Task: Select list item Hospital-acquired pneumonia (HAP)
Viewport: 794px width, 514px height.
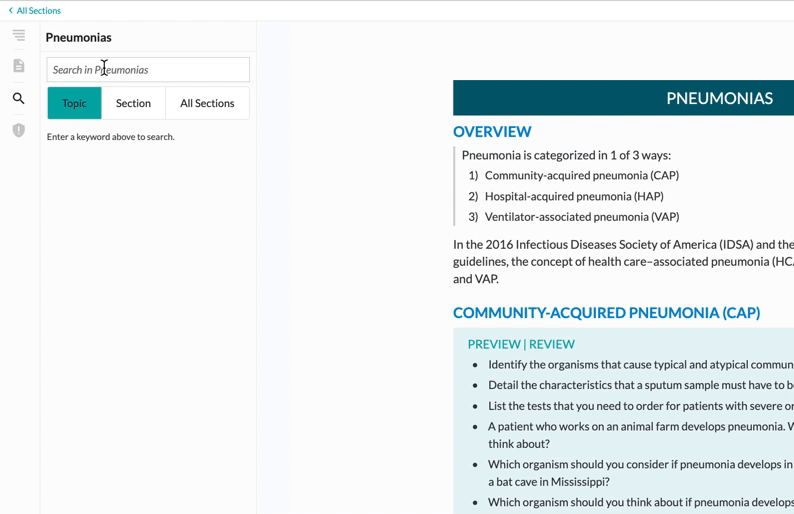Action: click(x=574, y=196)
